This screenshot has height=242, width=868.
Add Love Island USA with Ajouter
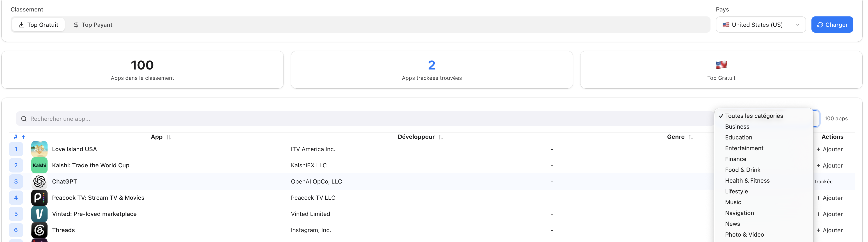(830, 149)
